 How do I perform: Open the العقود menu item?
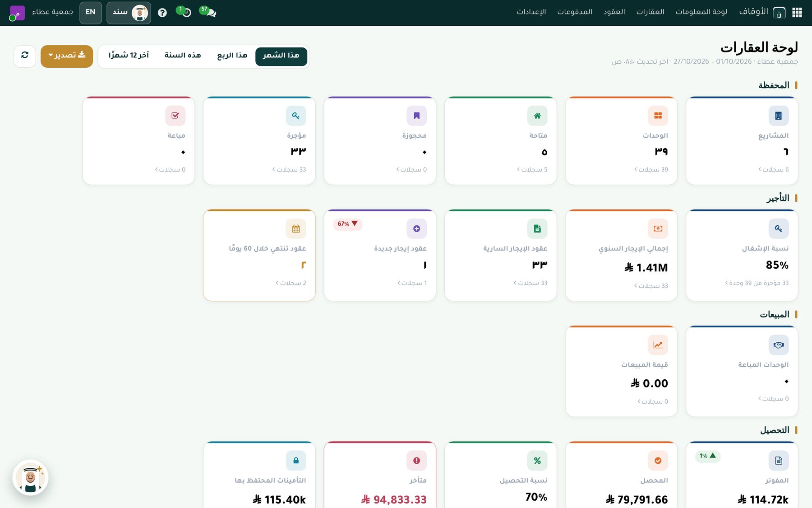pos(614,12)
